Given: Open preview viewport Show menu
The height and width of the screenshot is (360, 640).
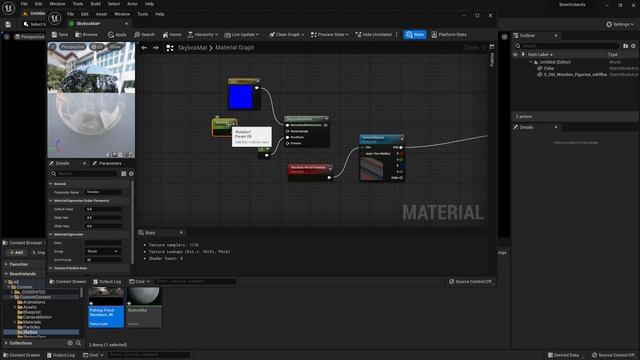Looking at the screenshot, I should coord(115,47).
